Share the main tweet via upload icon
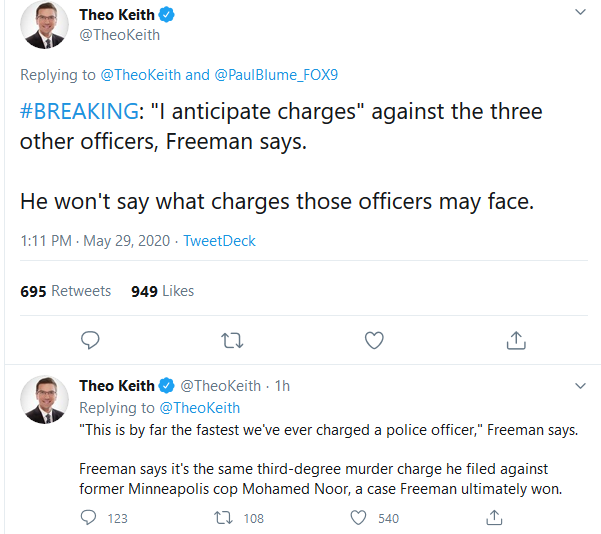Viewport: 601px width, 534px height. tap(516, 340)
